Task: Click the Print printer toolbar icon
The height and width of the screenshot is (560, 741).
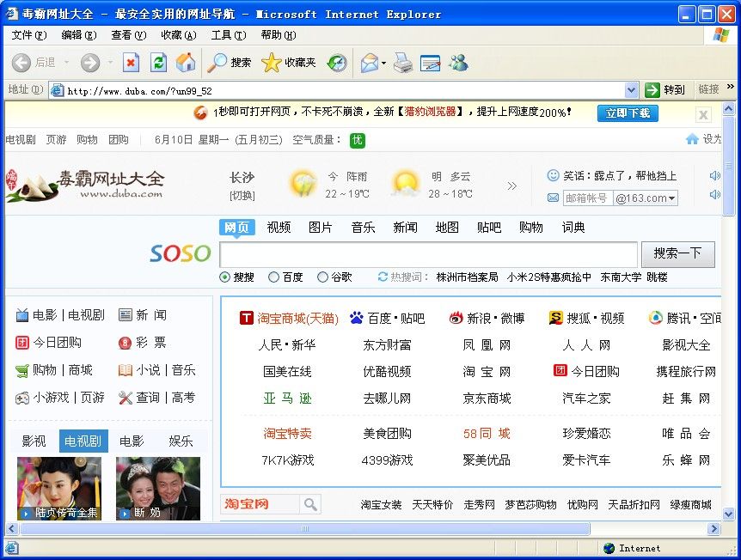Action: [402, 63]
